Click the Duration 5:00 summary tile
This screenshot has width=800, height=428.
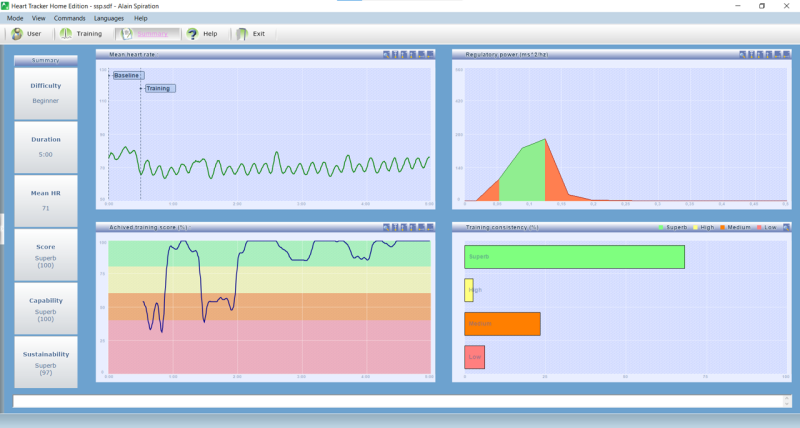46,147
